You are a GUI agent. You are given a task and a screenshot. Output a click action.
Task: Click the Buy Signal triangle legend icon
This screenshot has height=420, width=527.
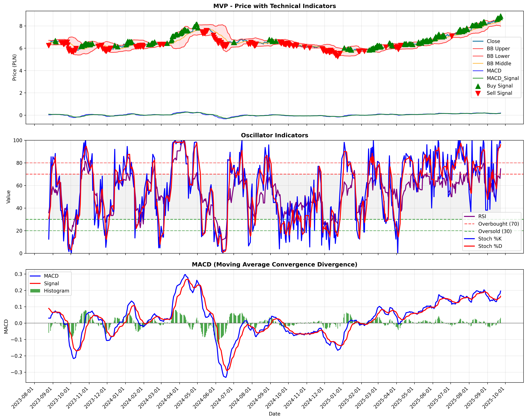[478, 86]
